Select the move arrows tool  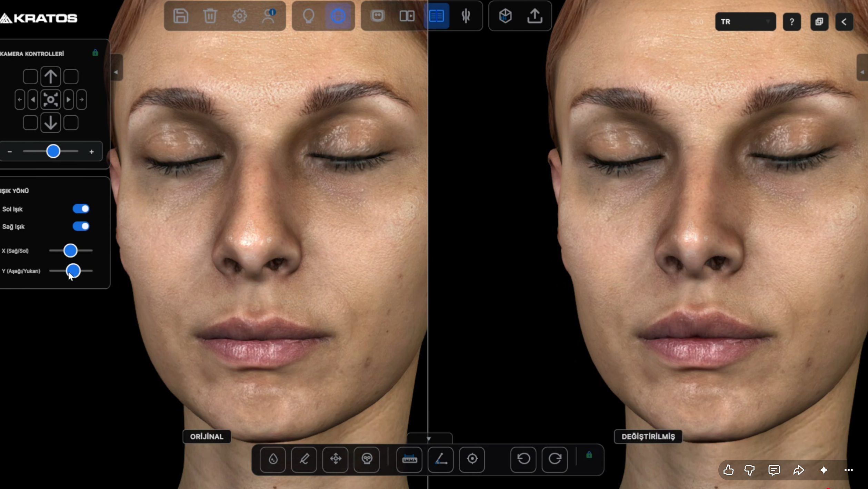336,459
